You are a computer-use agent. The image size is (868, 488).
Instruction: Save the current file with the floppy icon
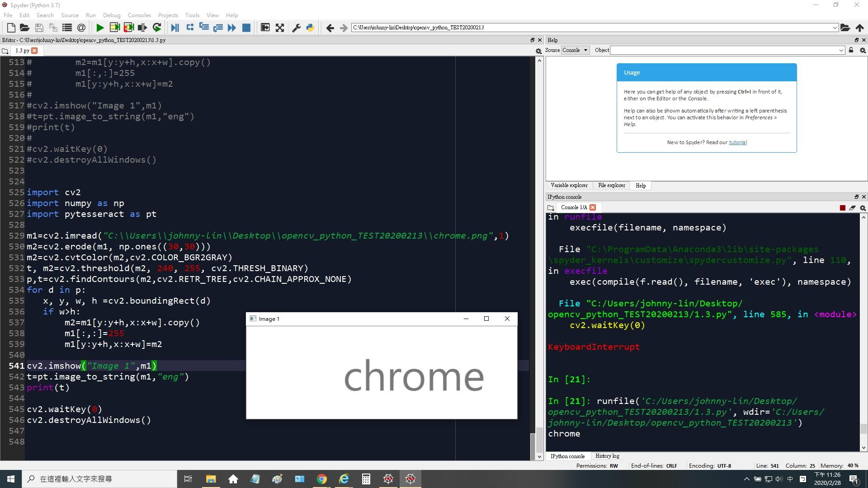point(39,28)
